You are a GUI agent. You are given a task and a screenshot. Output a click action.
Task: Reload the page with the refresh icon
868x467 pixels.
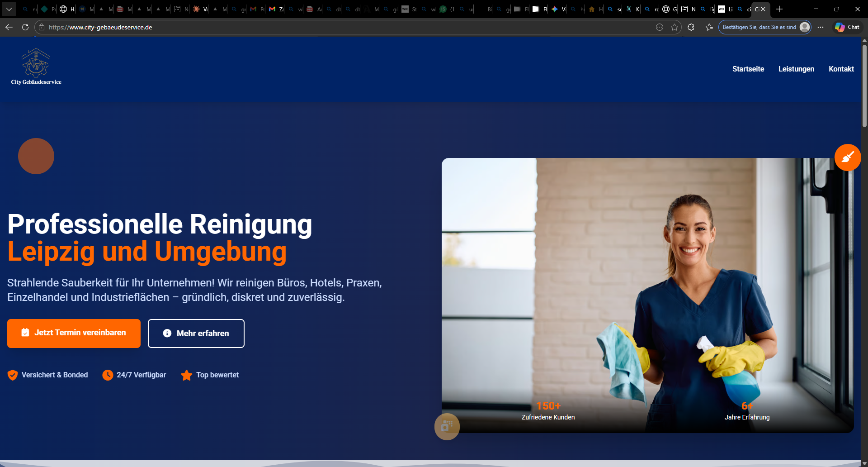click(x=25, y=27)
